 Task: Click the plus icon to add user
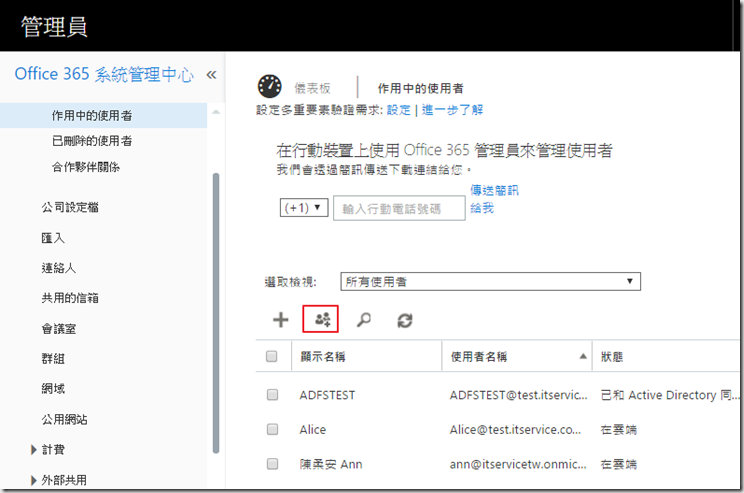[x=281, y=320]
